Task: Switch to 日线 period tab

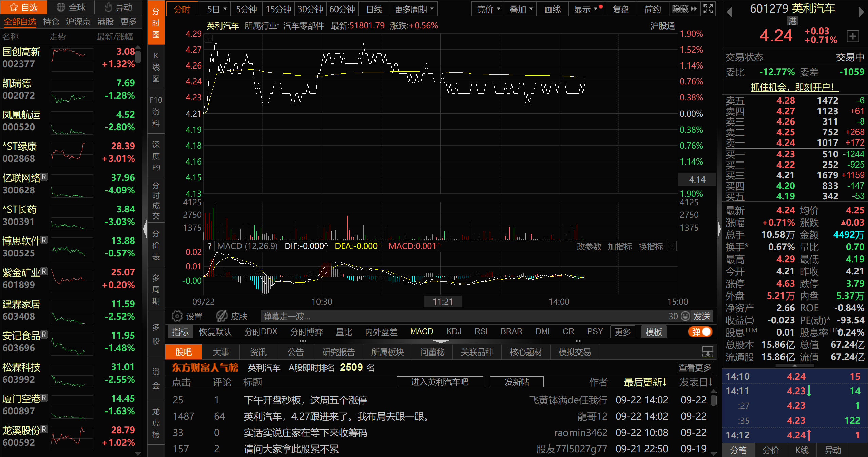Action: point(374,9)
